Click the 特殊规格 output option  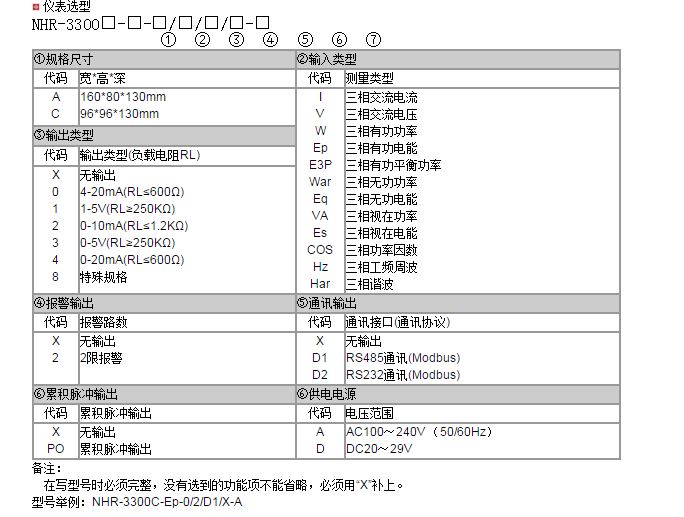(104, 277)
